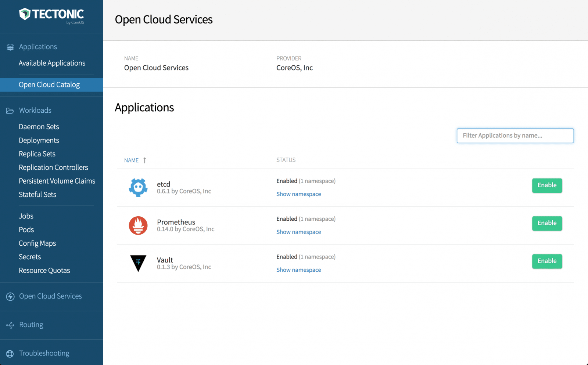Click the Open Cloud Services bolt icon
Viewport: 588px width, 365px height.
10,296
